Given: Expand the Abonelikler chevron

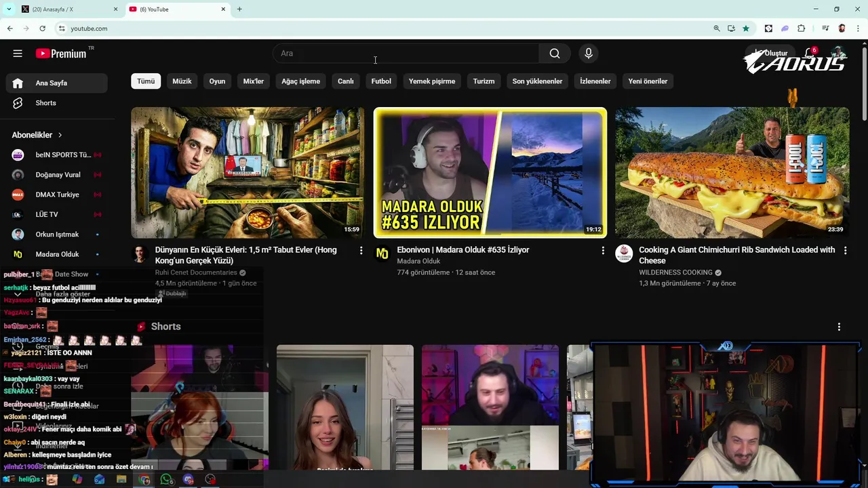Looking at the screenshot, I should (x=60, y=135).
